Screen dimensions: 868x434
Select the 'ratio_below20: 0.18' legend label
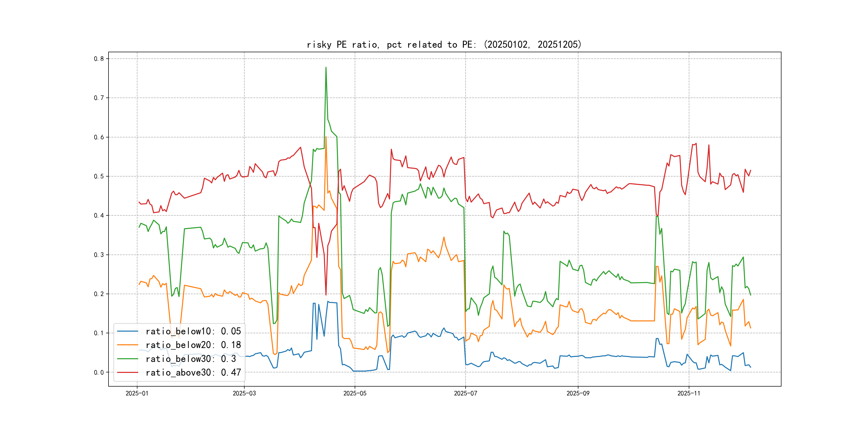click(x=193, y=345)
